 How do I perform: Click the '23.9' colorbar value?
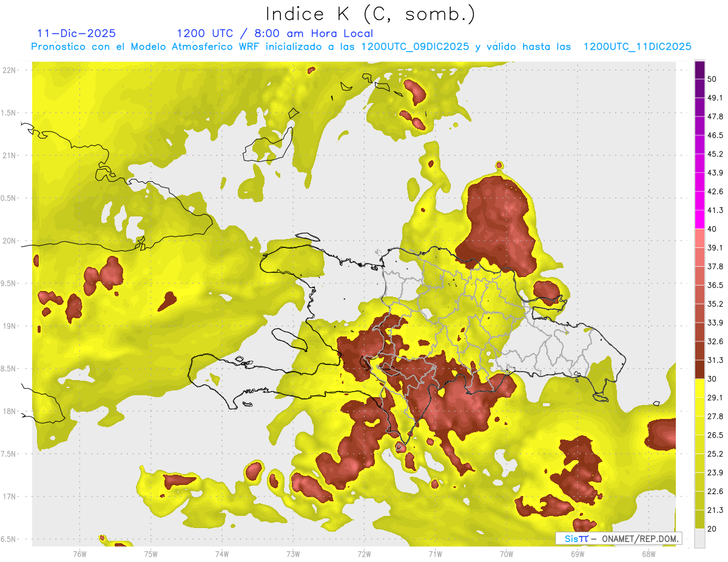[715, 473]
